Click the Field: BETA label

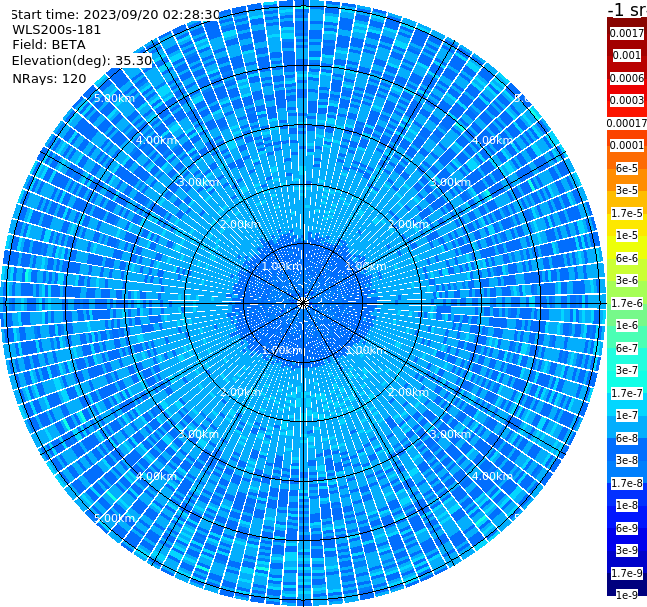(49, 45)
